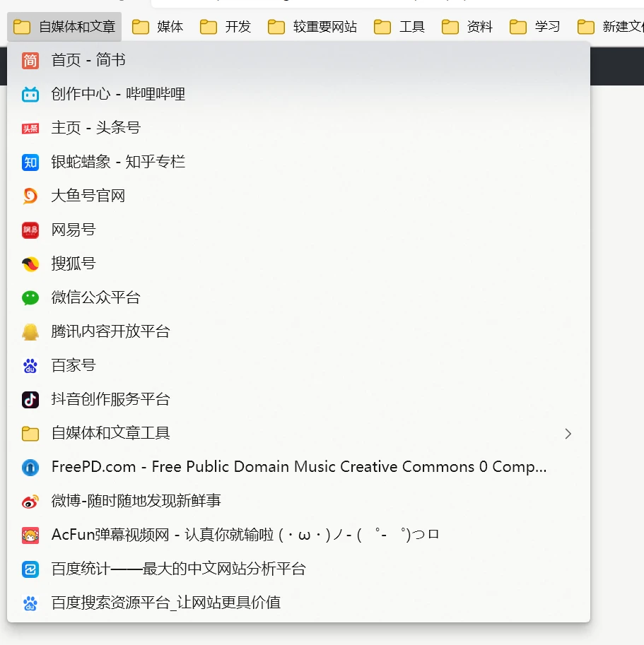Open the 学习 bookmarks folder

click(x=535, y=27)
